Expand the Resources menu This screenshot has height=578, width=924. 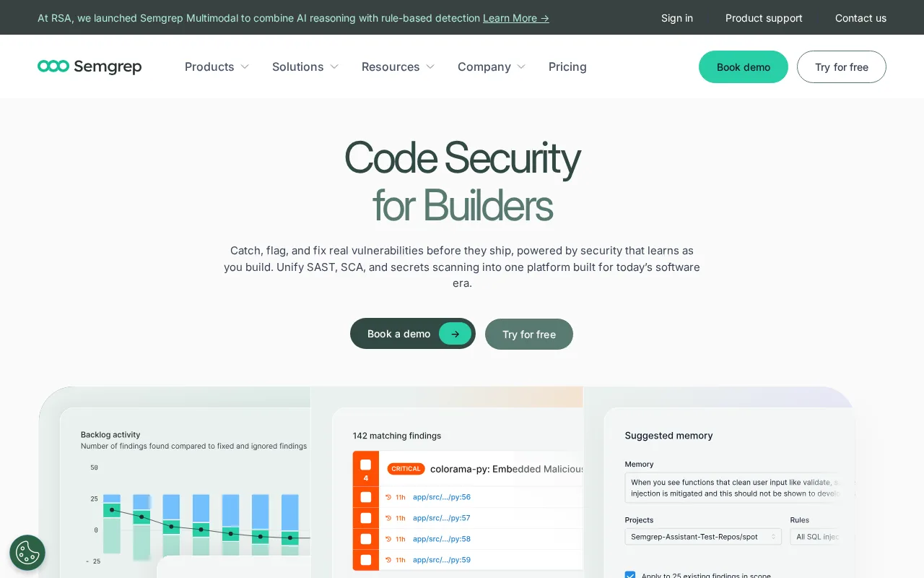(x=398, y=66)
